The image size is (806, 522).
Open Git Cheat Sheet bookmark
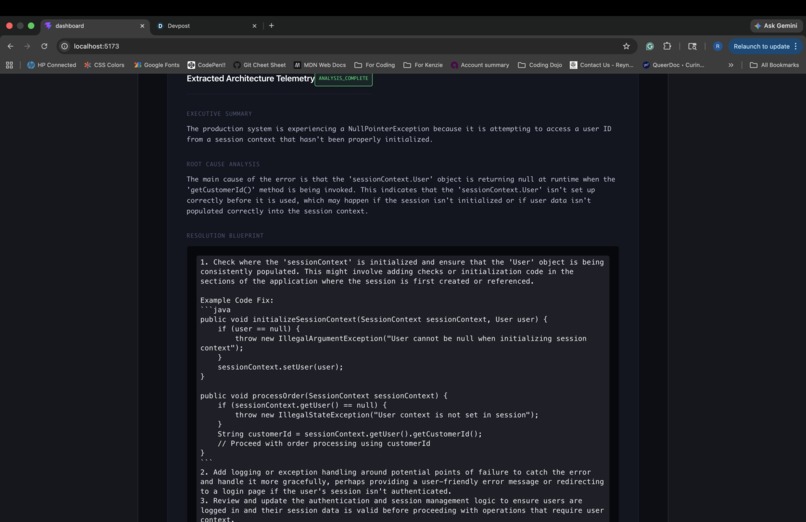tap(259, 65)
